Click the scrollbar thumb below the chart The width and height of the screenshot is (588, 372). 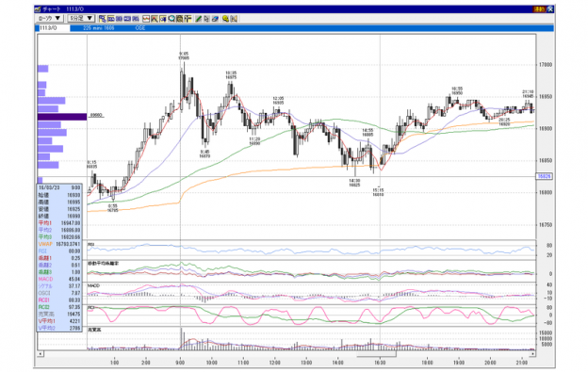coord(376,354)
